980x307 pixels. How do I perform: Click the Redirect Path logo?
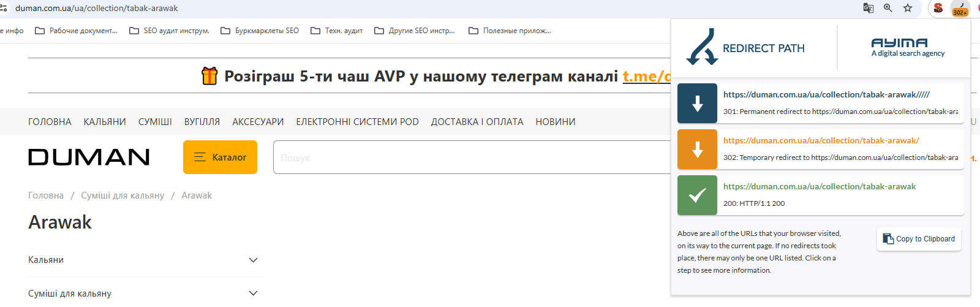745,47
